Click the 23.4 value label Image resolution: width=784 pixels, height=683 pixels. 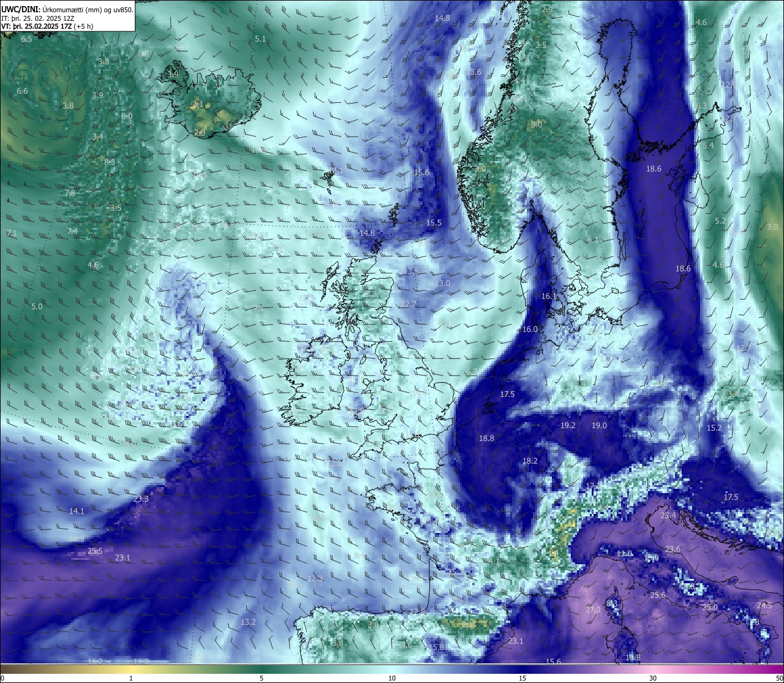click(x=668, y=516)
